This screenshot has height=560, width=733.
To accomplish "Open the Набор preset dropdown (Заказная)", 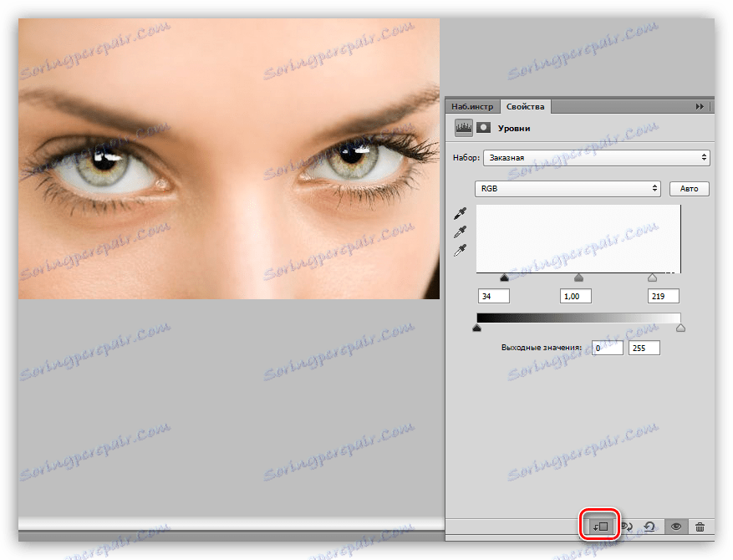I will point(597,157).
